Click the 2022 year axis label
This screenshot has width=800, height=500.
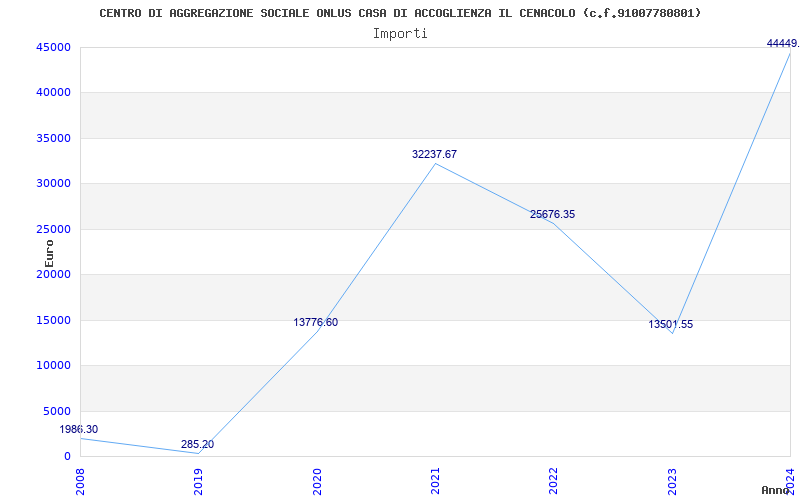(x=554, y=482)
